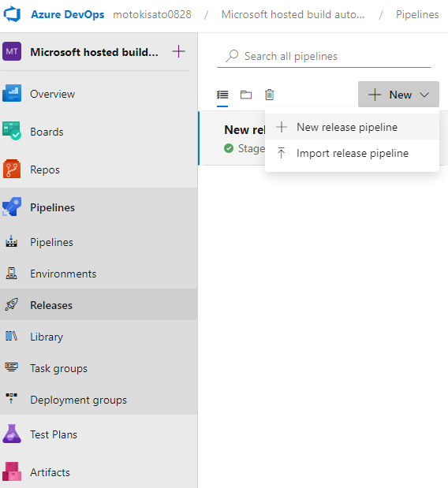Open the Artifacts section icon

12,471
